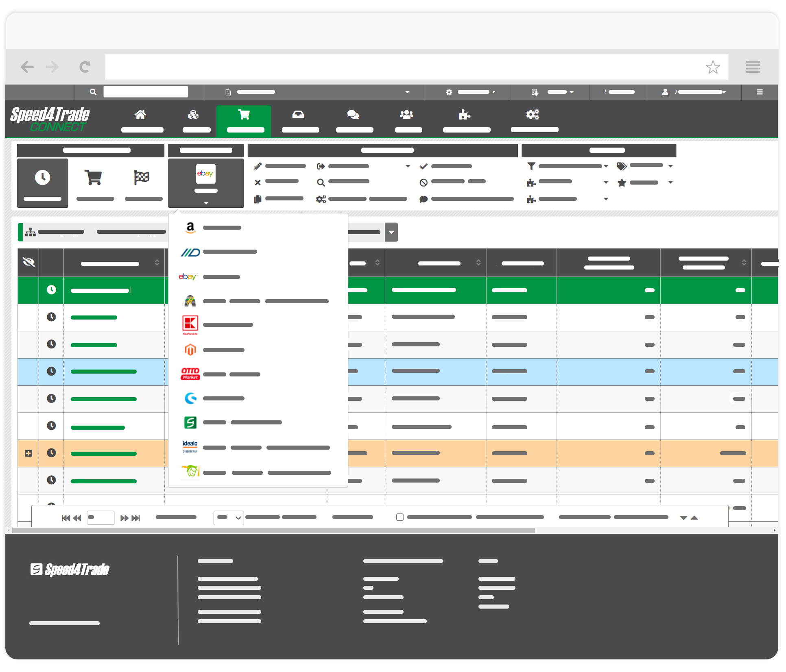Viewport: 786px width, 672px height.
Task: Click the chat messages icon in the navigation
Action: 353,115
